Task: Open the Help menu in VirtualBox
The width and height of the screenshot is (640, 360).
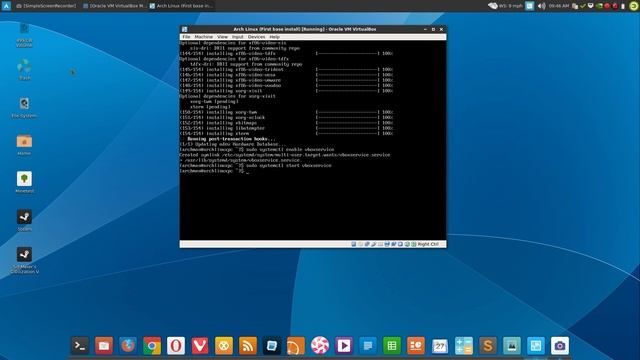Action: 274,37
